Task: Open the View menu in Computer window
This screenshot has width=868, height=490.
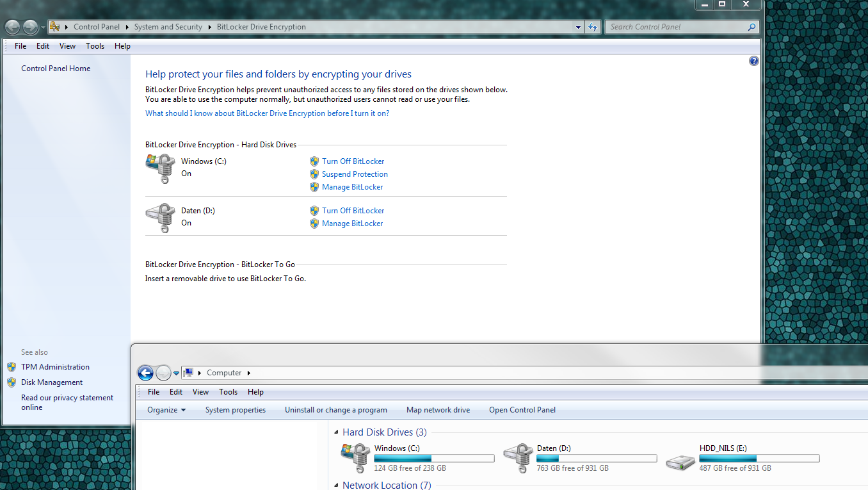Action: pyautogui.click(x=200, y=392)
